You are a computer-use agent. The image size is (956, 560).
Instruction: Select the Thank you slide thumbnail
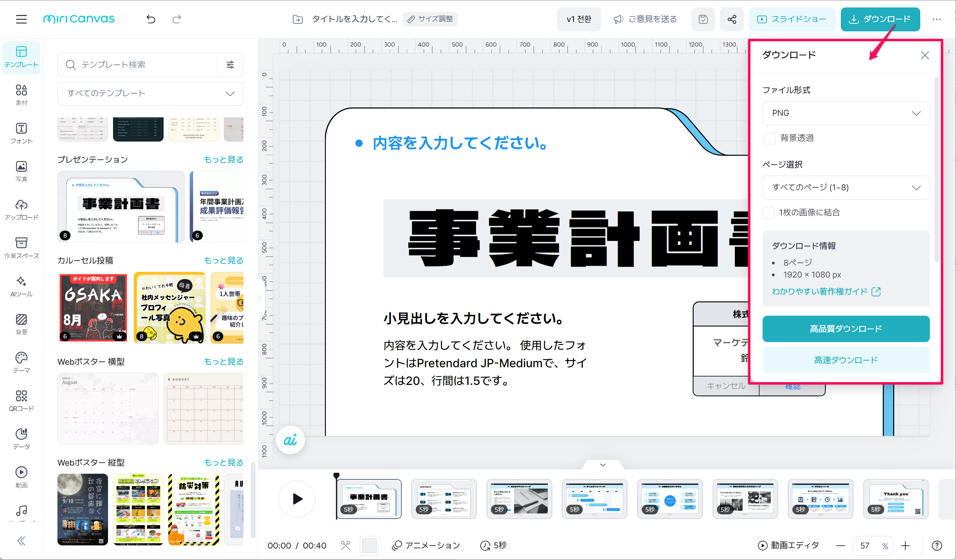pyautogui.click(x=895, y=499)
